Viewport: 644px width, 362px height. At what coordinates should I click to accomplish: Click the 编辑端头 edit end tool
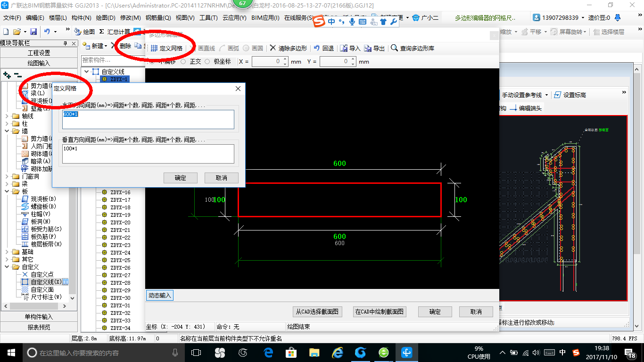526,108
